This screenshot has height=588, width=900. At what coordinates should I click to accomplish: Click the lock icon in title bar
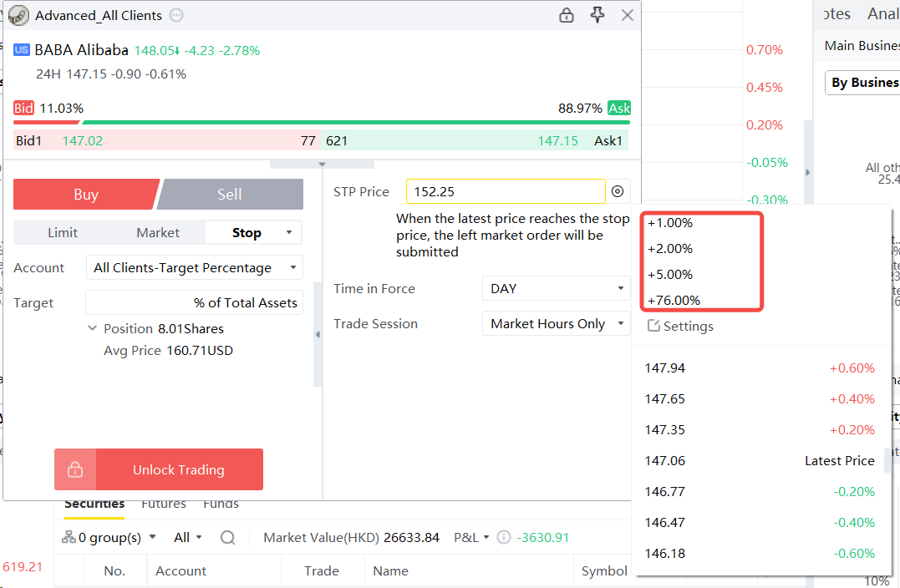click(567, 15)
